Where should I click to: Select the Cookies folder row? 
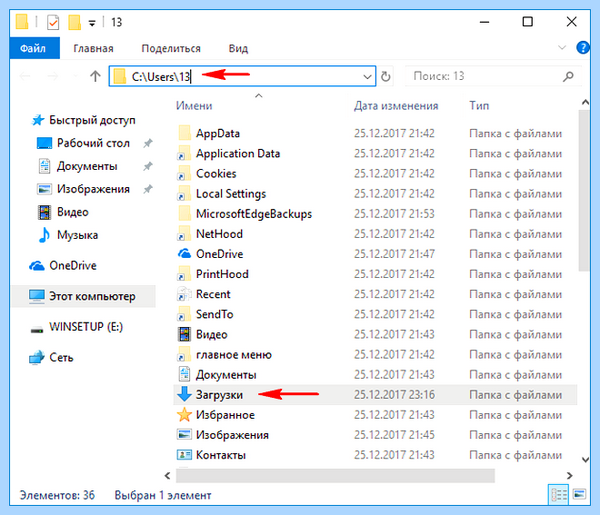click(375, 174)
